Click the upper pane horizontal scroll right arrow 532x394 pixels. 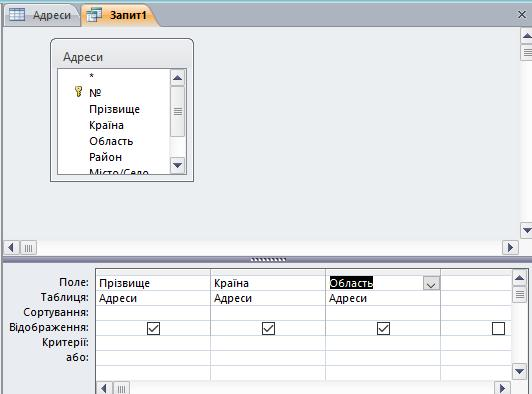510,248
